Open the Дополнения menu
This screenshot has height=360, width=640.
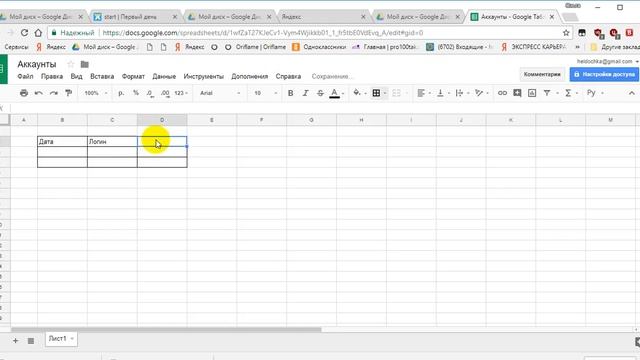click(x=249, y=76)
